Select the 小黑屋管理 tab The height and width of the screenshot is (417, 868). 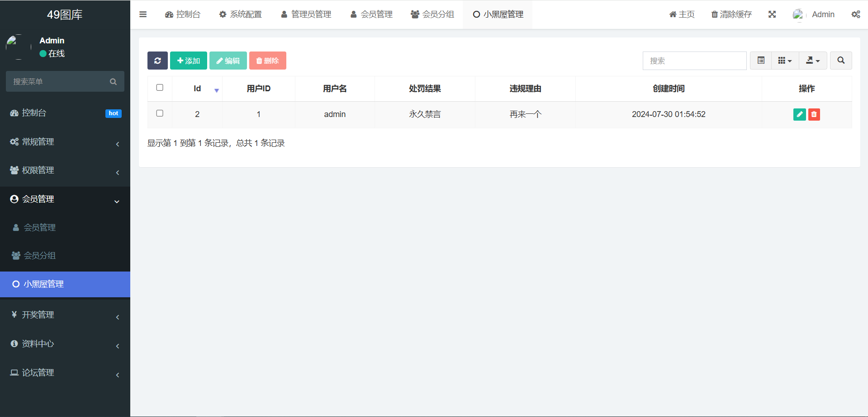[x=498, y=14]
